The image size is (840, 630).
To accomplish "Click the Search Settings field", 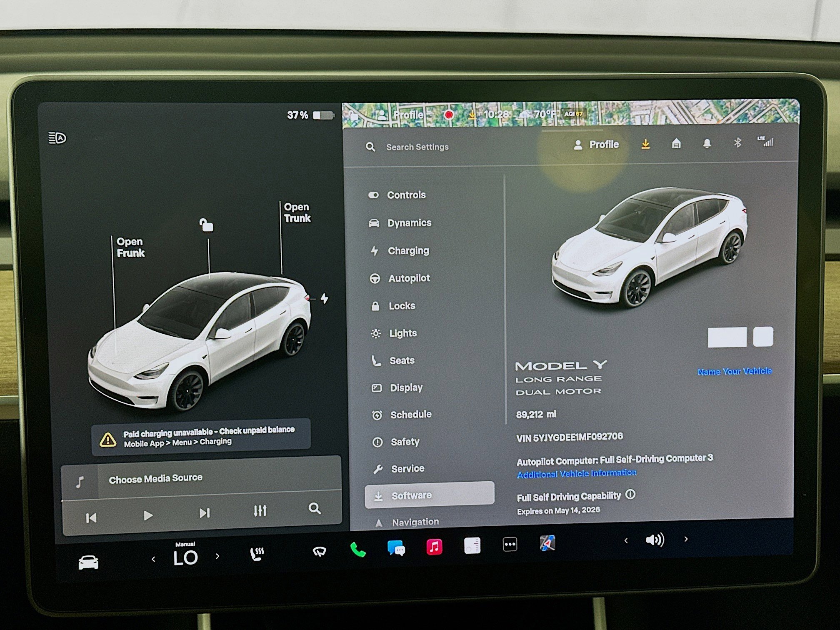I will coord(417,147).
